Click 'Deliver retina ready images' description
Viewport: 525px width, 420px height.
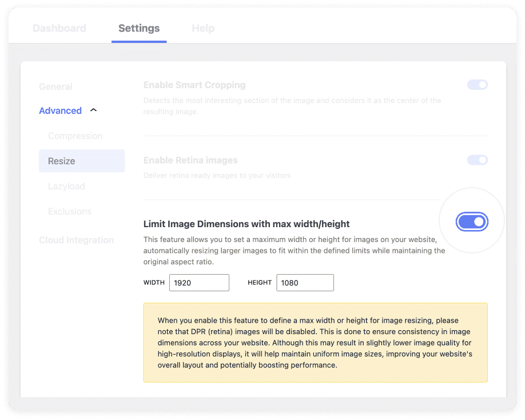pos(217,176)
